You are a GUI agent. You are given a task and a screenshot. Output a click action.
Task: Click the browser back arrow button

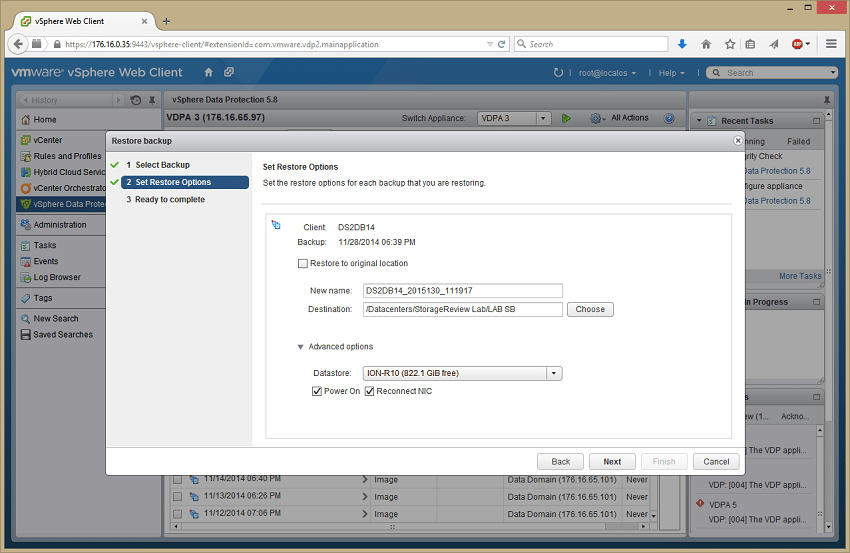click(18, 44)
